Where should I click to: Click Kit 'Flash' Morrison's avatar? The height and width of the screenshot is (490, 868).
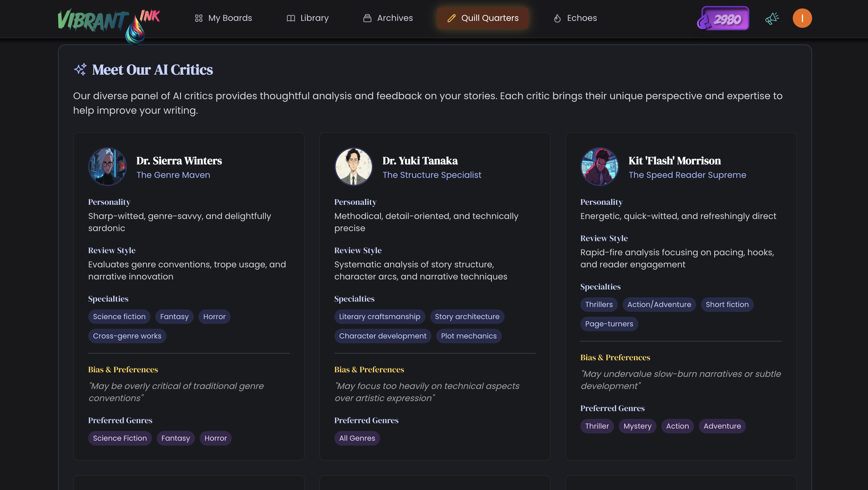(599, 167)
